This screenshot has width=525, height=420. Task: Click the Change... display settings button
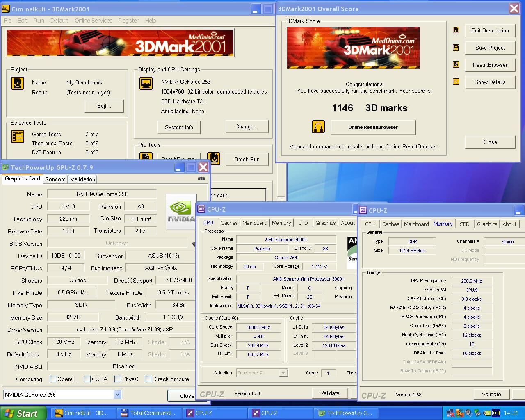pyautogui.click(x=247, y=127)
